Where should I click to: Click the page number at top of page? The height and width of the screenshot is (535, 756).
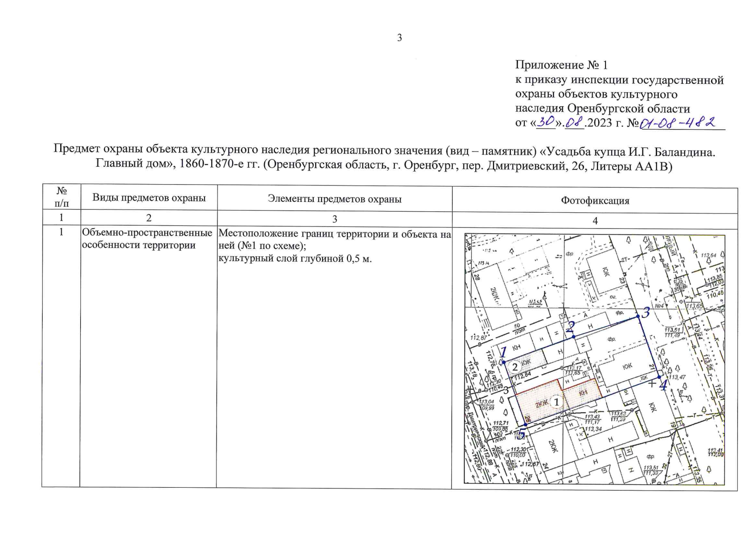399,38
